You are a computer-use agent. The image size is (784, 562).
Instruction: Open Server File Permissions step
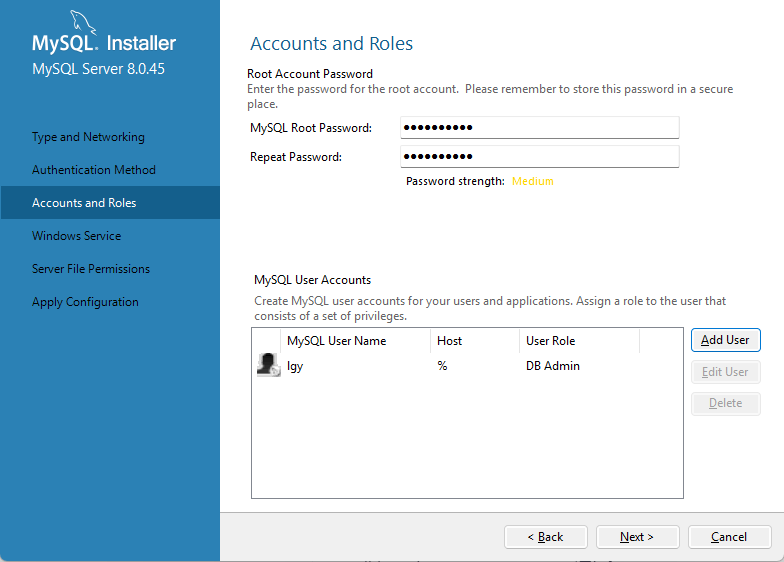point(90,269)
